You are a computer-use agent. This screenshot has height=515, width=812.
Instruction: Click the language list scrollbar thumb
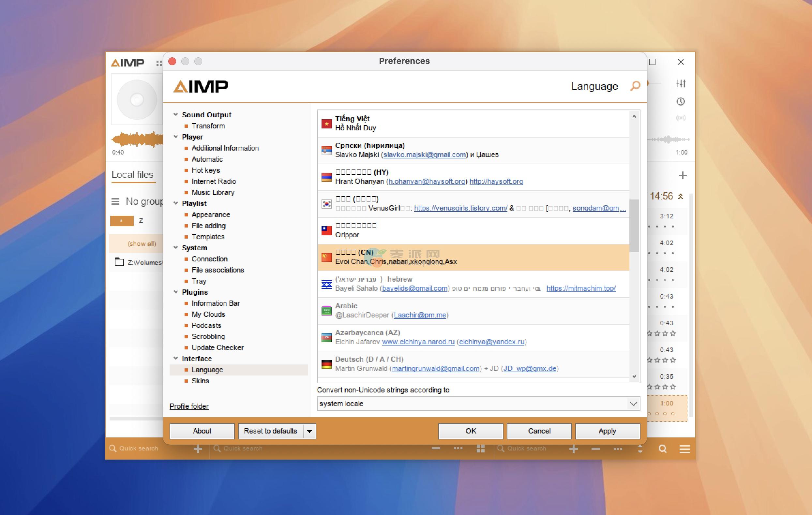point(634,226)
